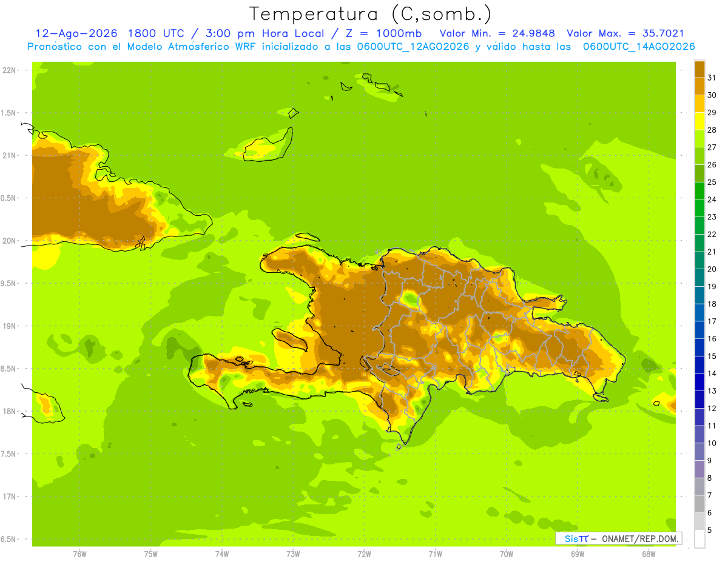Pick the amber swatch between 29 and 30
This screenshot has width=728, height=562.
tap(700, 104)
